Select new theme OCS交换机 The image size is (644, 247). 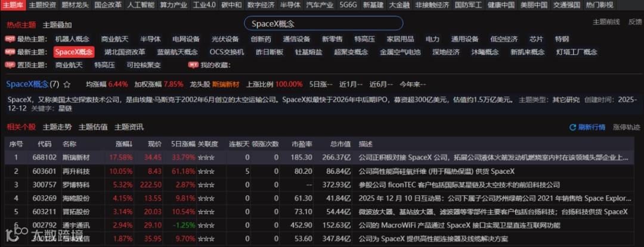click(x=227, y=52)
